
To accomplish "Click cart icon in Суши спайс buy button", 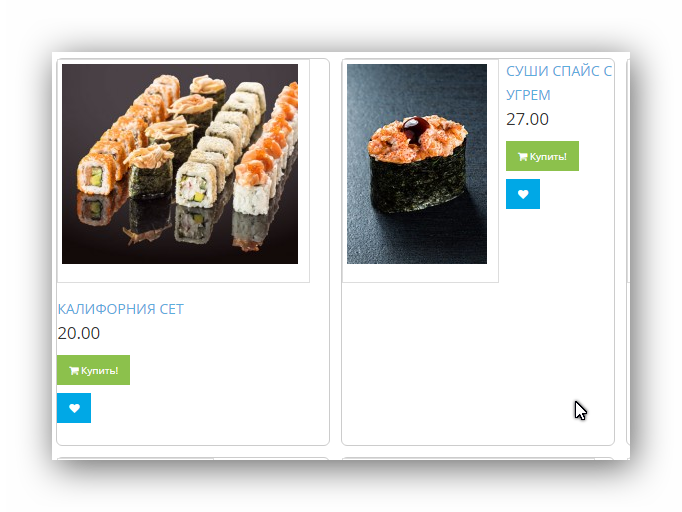I will [522, 157].
